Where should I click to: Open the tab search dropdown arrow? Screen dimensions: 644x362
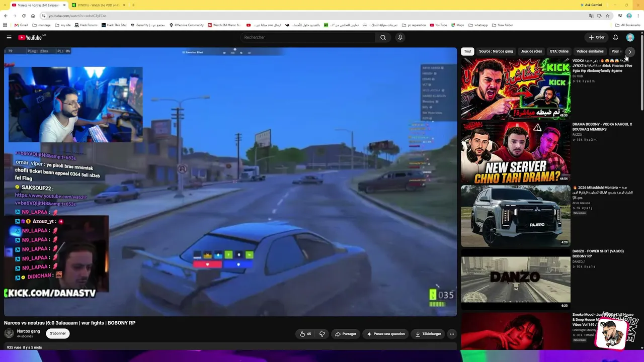click(x=5, y=5)
